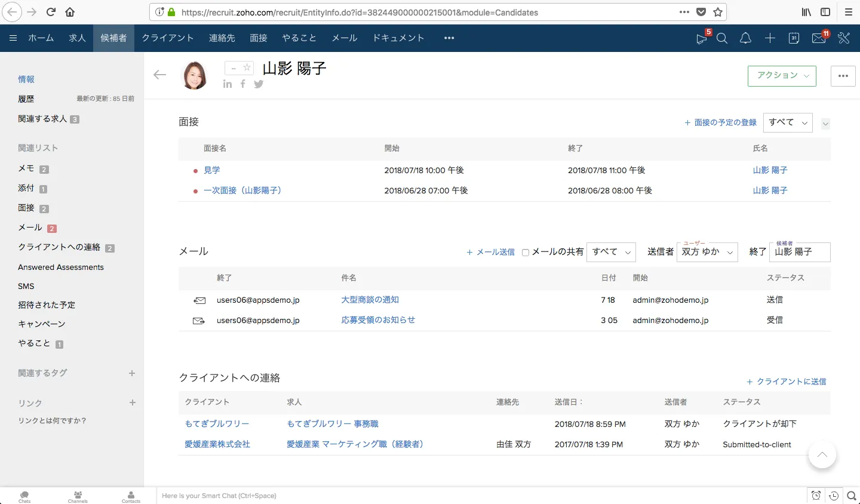
Task: Click the search magnifier icon in top navigation
Action: pos(722,38)
